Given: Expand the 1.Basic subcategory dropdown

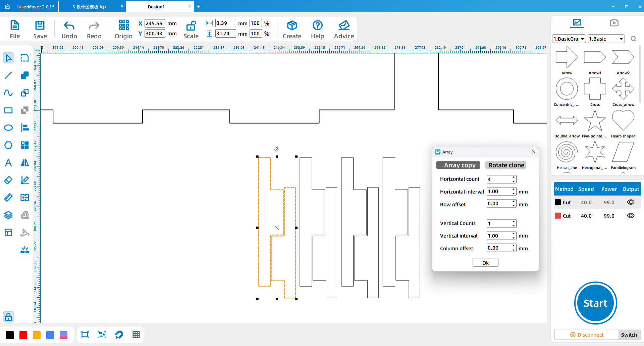Looking at the screenshot, I should pos(606,39).
